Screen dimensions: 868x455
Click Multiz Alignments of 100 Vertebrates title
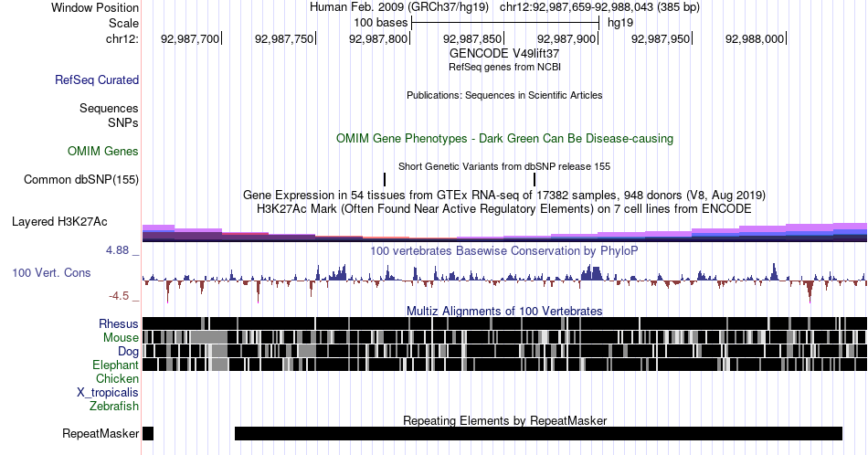coord(504,311)
